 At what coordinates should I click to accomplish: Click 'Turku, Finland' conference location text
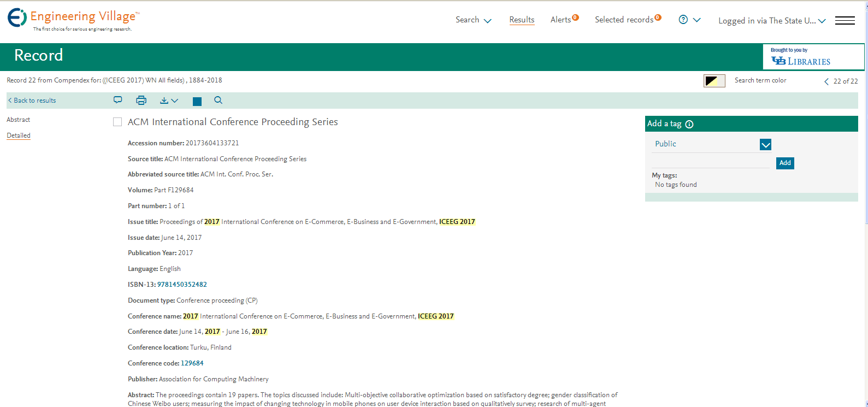click(211, 347)
